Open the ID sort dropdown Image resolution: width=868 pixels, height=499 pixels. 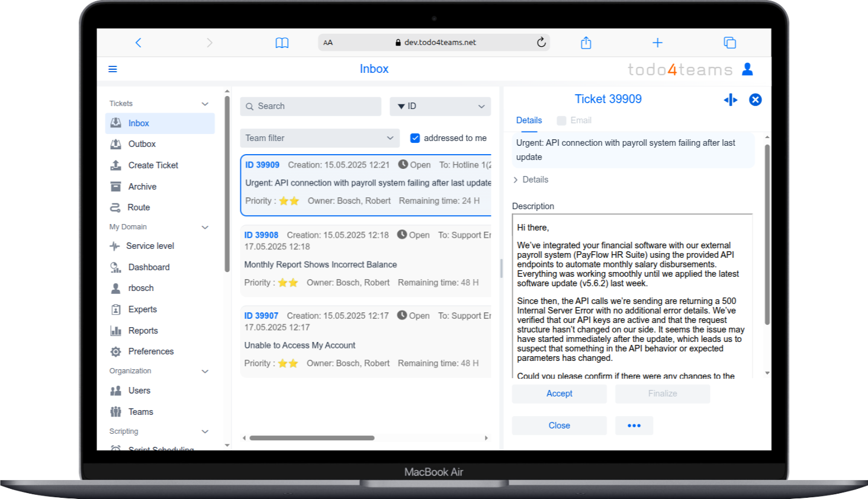(x=441, y=106)
